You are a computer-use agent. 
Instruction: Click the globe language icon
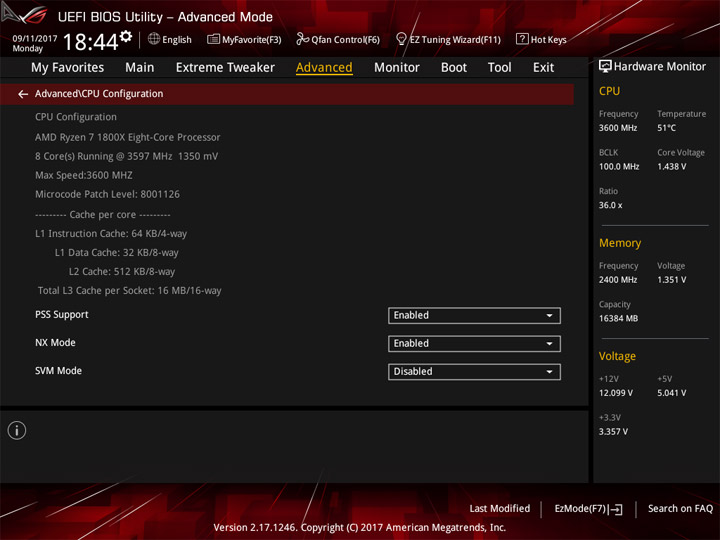[154, 39]
